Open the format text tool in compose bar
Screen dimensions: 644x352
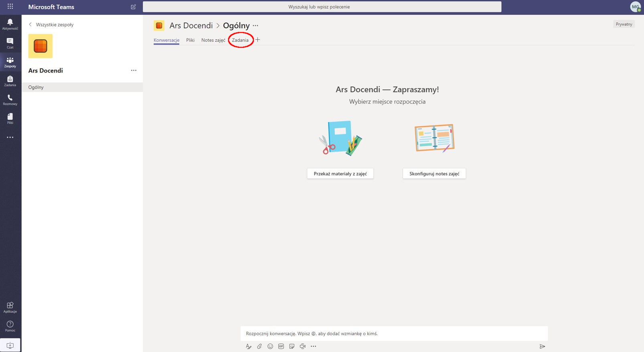(x=249, y=346)
